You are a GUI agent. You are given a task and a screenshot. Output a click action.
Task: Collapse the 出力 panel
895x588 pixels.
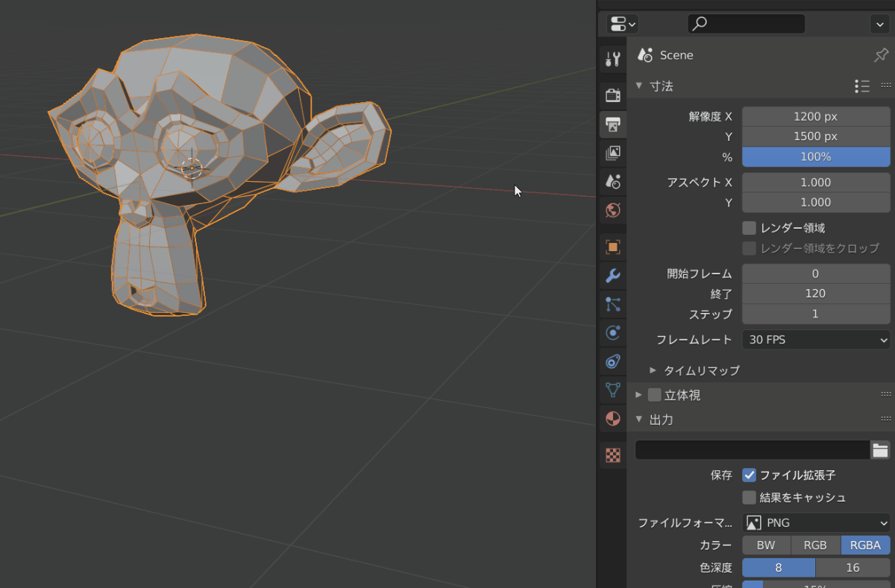[x=638, y=420]
